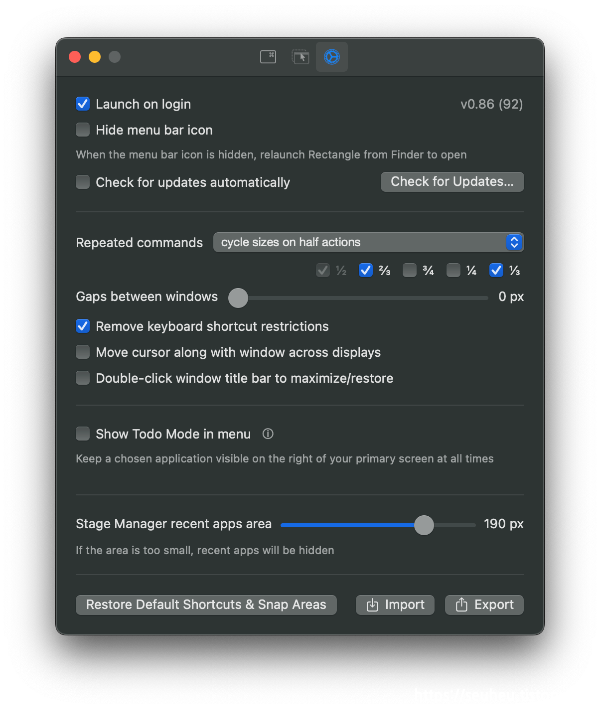Screen dimensions: 600x708
Task: Open the Repeated commands dropdown
Action: [x=368, y=242]
